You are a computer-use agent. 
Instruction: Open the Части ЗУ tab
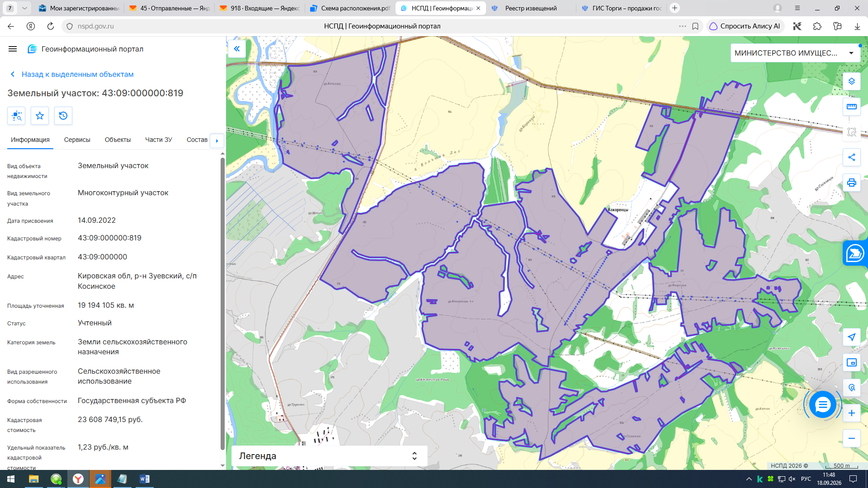tap(159, 140)
